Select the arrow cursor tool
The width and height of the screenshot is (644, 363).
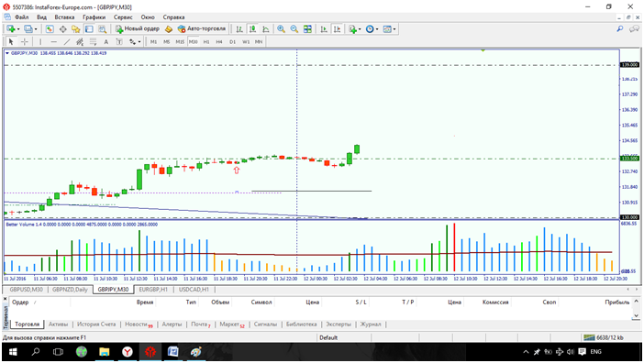[x=11, y=42]
